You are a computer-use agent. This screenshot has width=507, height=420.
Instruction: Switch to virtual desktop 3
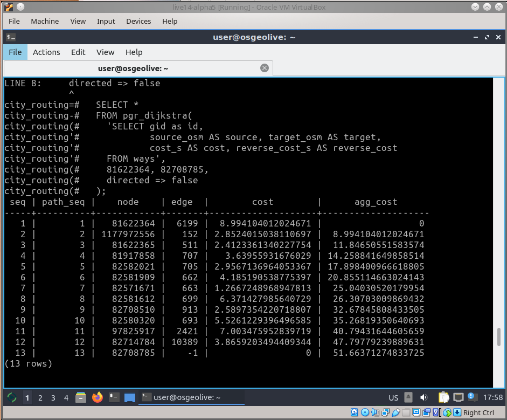(53, 398)
